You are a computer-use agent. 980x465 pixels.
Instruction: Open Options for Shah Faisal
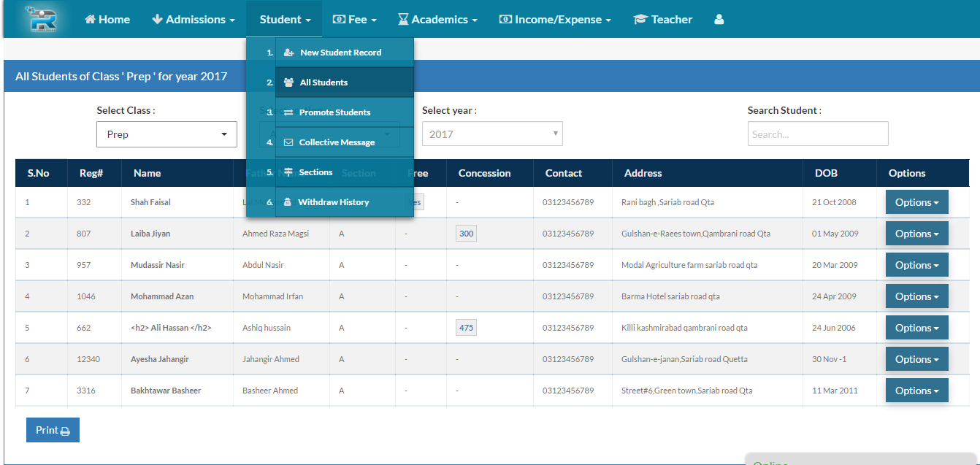click(x=917, y=202)
